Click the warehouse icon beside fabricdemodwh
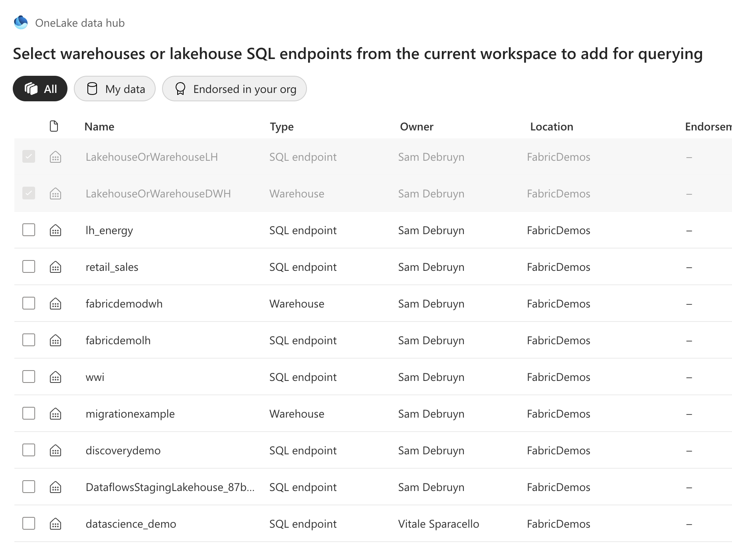This screenshot has height=560, width=732. [55, 304]
